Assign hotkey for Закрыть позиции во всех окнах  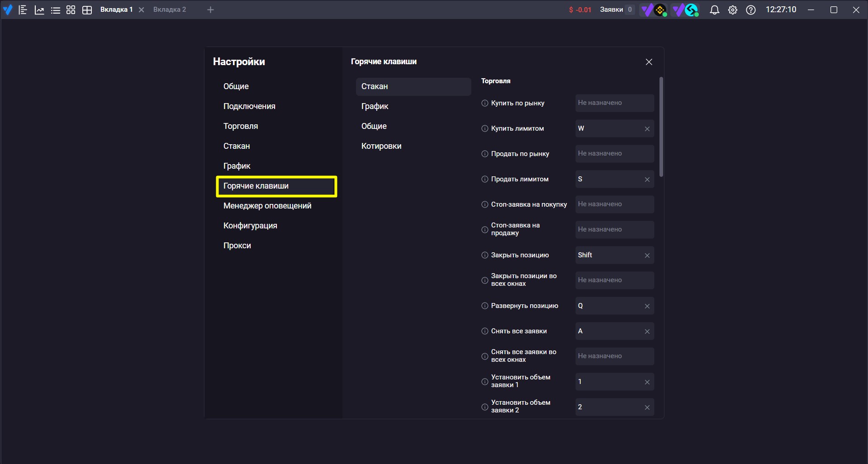click(615, 280)
